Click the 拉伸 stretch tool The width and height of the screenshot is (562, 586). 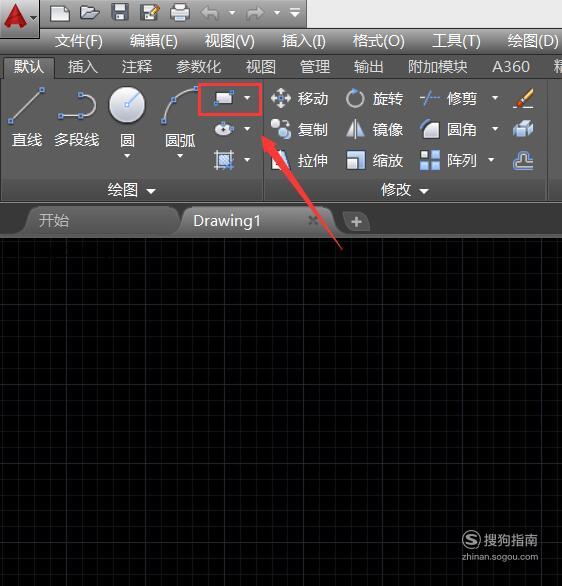click(x=299, y=161)
